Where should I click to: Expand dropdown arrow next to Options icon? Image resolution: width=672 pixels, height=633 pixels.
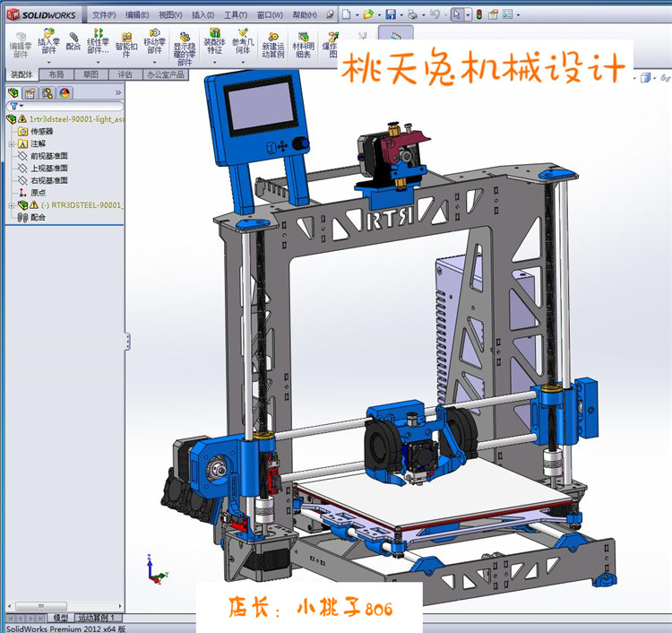click(x=519, y=15)
